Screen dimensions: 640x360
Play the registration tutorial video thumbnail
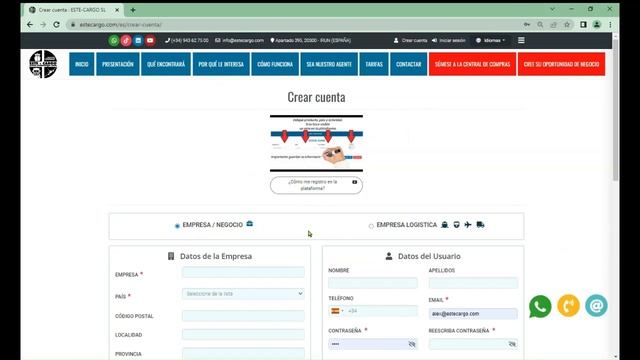[x=316, y=143]
